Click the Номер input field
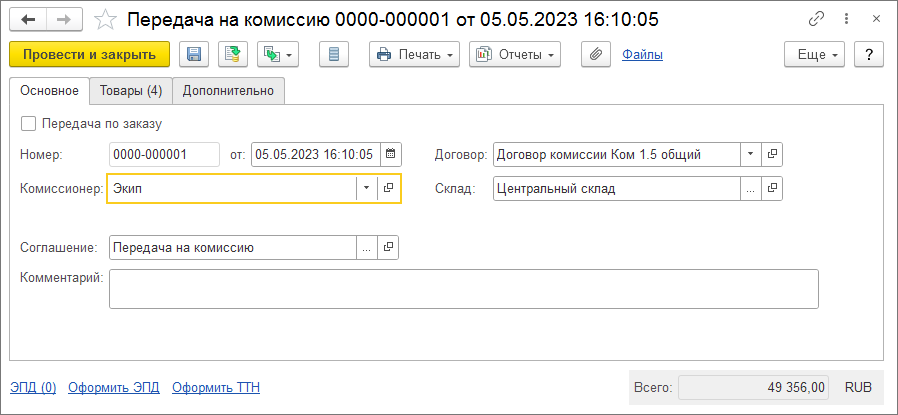The width and height of the screenshot is (898, 415). 164,155
